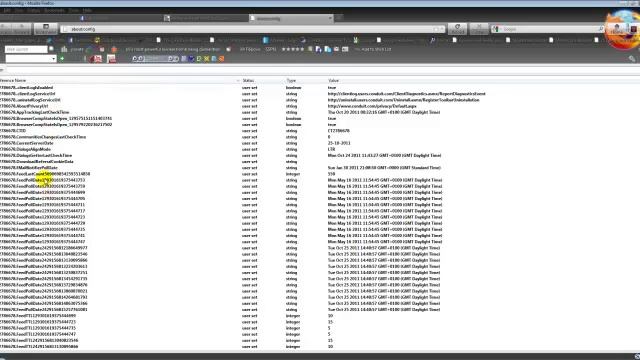Open the Bookmarks menu

[x=54, y=10]
